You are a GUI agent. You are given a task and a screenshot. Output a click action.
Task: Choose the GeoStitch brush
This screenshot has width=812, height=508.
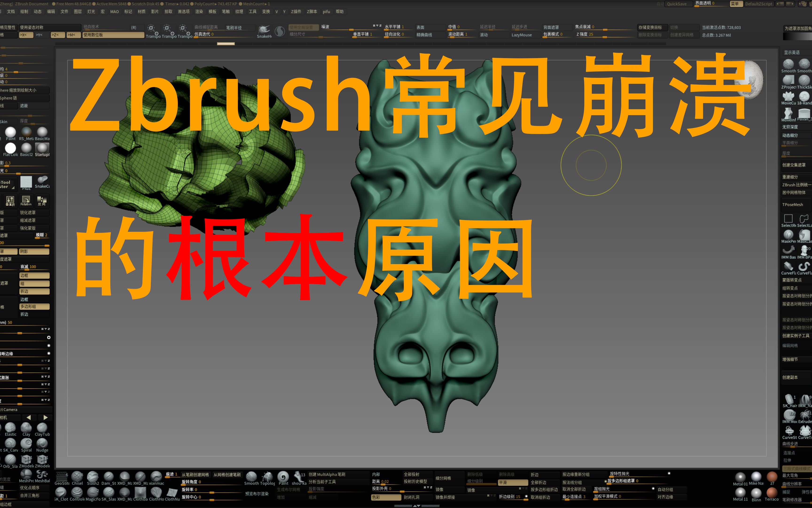[61, 478]
